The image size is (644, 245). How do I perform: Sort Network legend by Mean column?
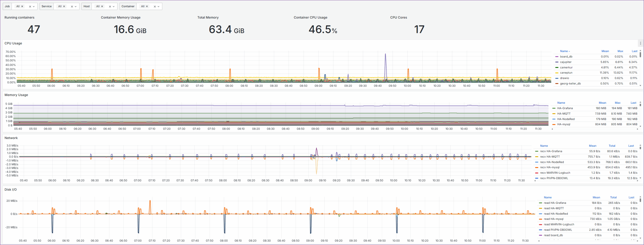[592, 146]
